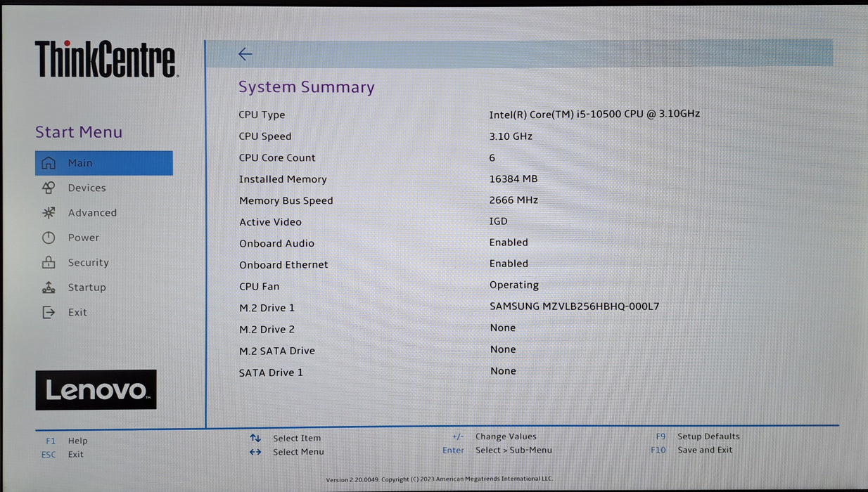Viewport: 868px width, 492px height.
Task: Click the Security padlock icon
Action: coord(49,262)
